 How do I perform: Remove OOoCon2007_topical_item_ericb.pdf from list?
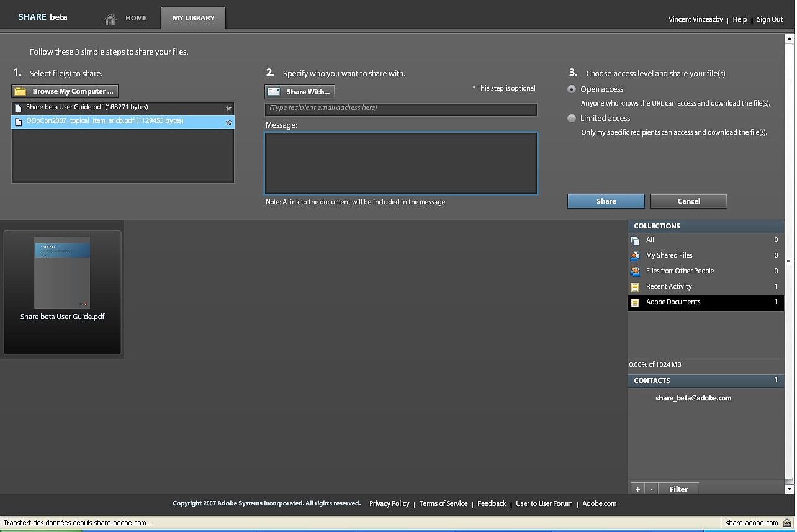228,122
